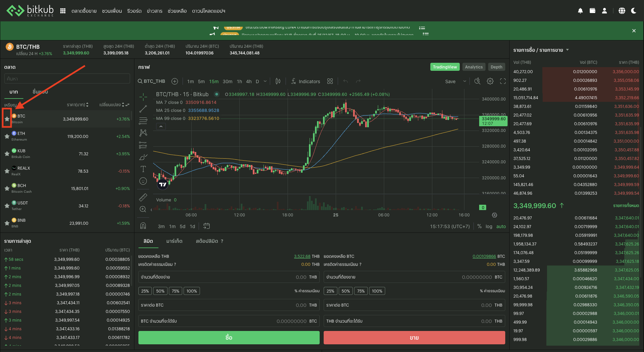644x352 pixels.
Task: Favorite the REALX star icon
Action: (x=7, y=171)
